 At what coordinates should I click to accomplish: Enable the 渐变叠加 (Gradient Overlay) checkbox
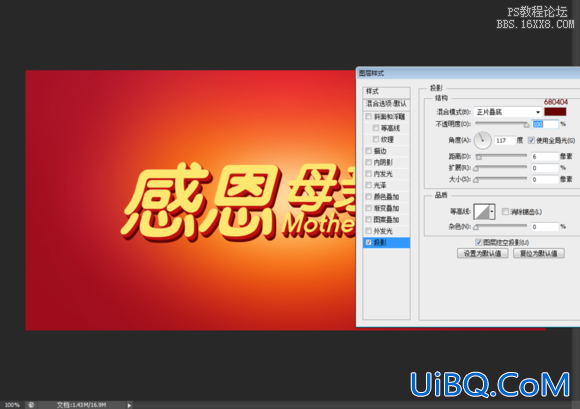368,208
